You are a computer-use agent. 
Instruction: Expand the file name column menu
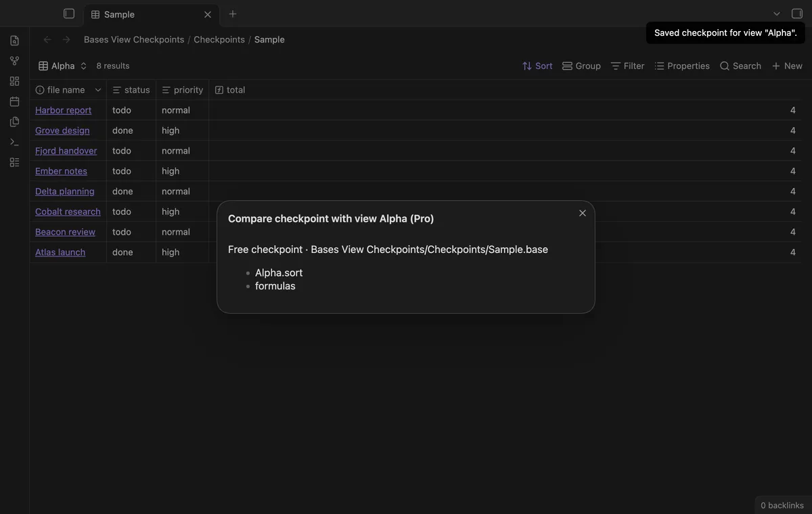pyautogui.click(x=98, y=90)
